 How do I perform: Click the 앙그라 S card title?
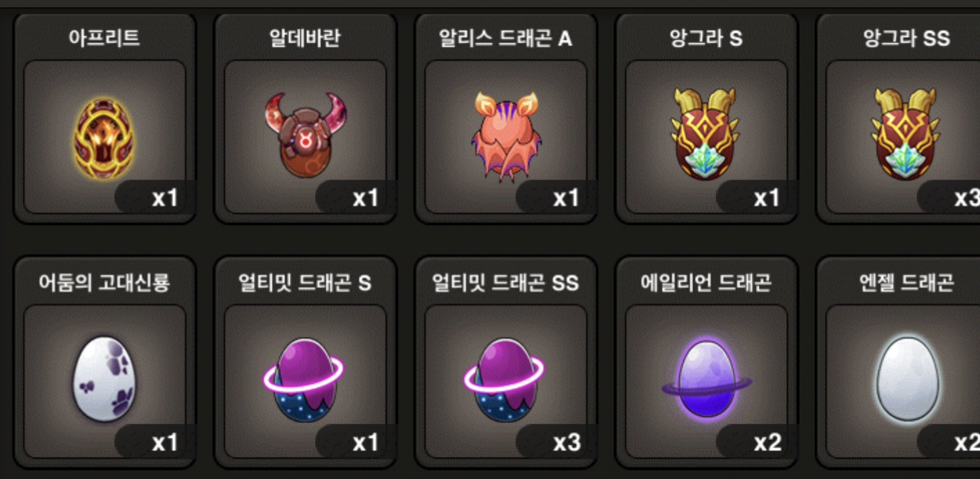pos(706,38)
